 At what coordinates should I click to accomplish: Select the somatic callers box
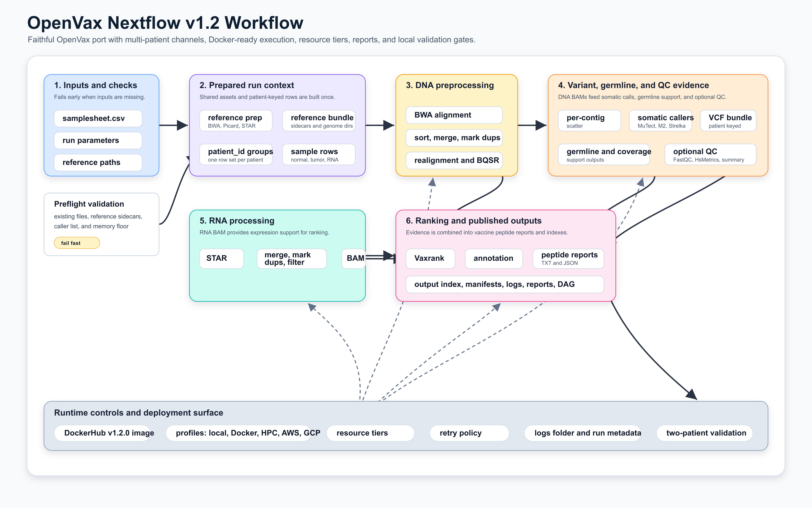coord(660,121)
